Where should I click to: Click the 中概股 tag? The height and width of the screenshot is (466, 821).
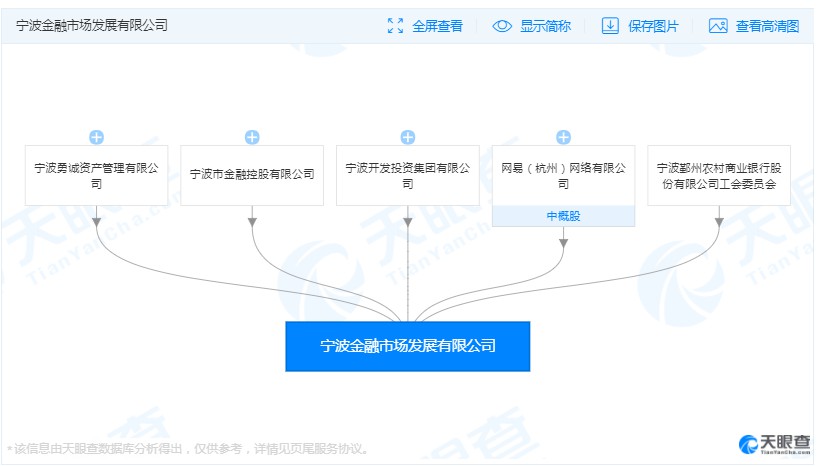coord(563,216)
